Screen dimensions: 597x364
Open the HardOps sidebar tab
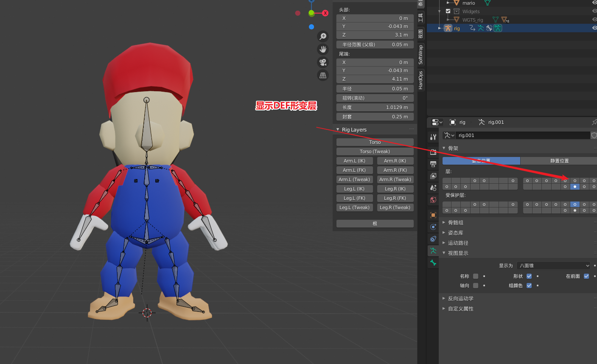(420, 80)
